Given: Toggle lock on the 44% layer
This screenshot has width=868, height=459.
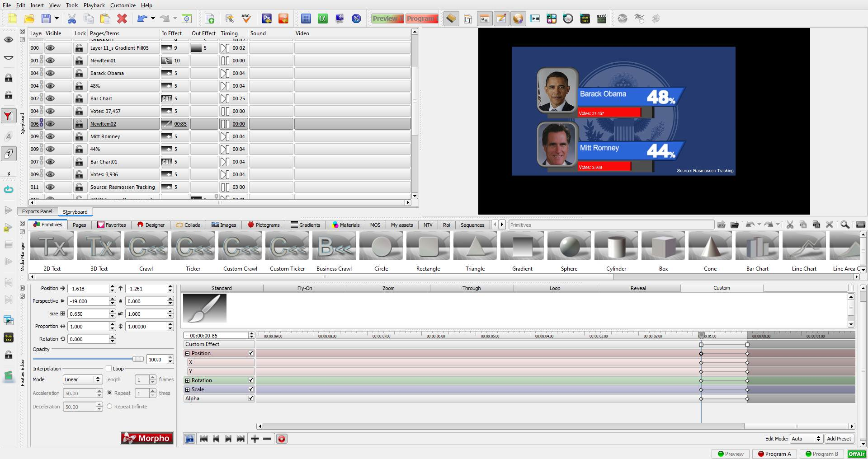Looking at the screenshot, I should 79,149.
